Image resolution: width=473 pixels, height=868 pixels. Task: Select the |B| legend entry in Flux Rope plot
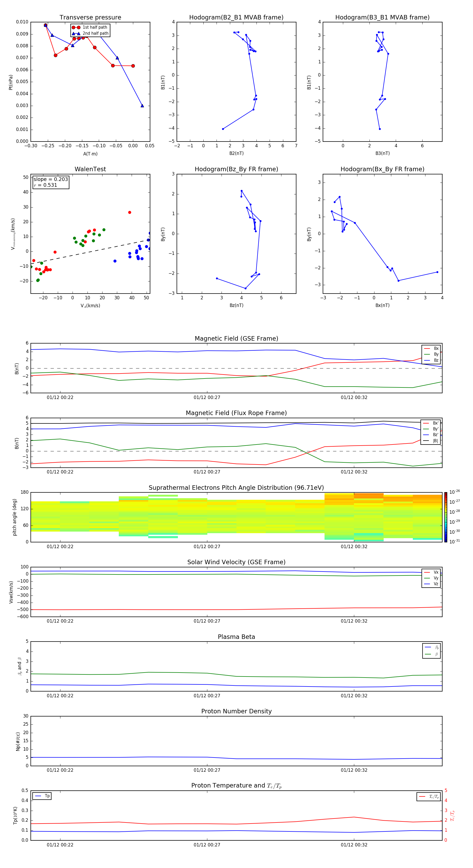coord(431,441)
